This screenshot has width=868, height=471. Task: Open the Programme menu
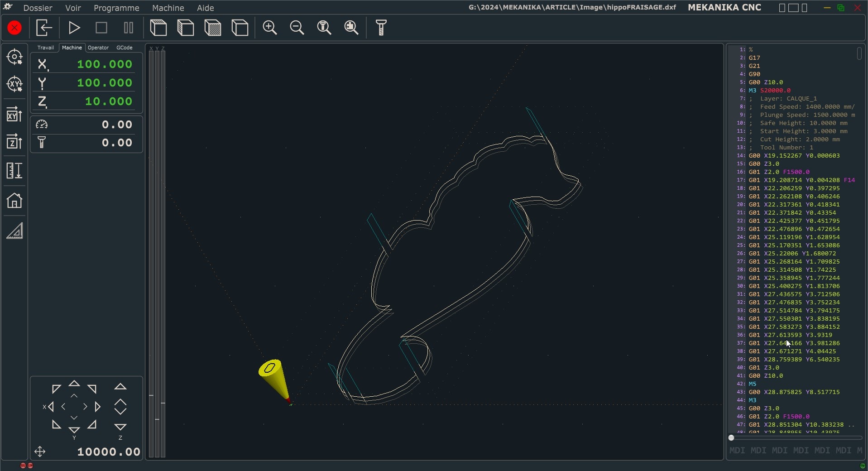point(116,8)
